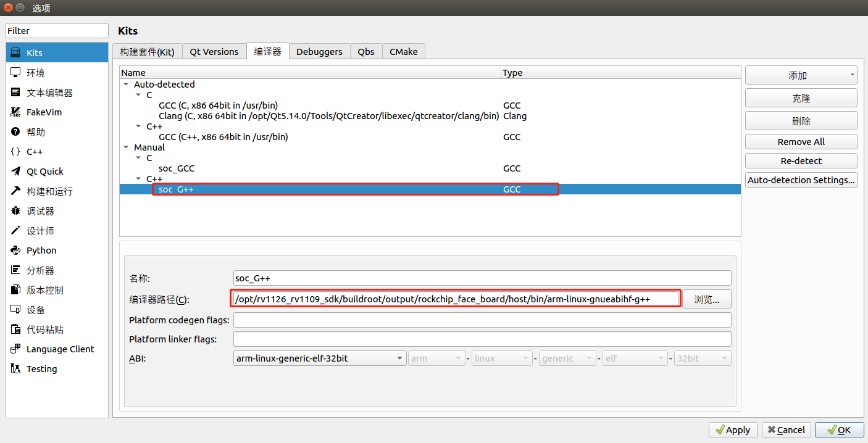The image size is (868, 443).
Task: Open Auto-detection Settings
Action: click(x=801, y=180)
